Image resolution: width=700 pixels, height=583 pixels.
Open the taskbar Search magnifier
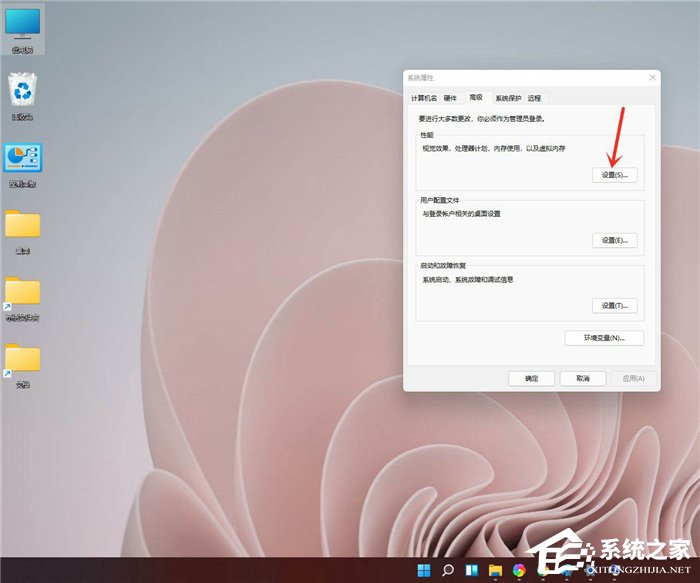448,570
